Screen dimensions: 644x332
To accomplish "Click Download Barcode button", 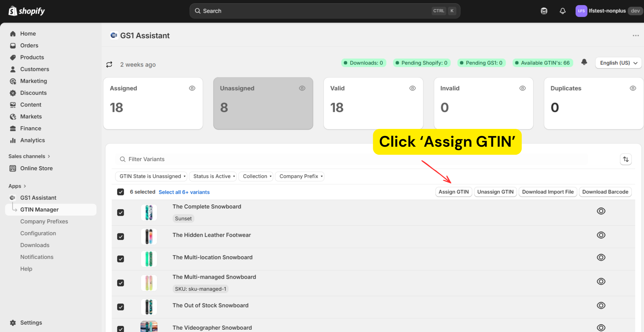I will 605,192.
